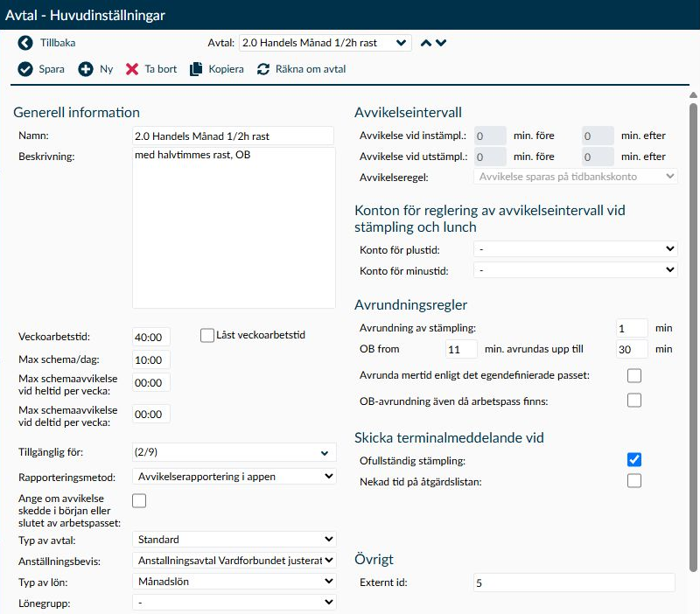
Task: Click Avvikelse vid instämpl. min. efter field
Action: click(598, 136)
